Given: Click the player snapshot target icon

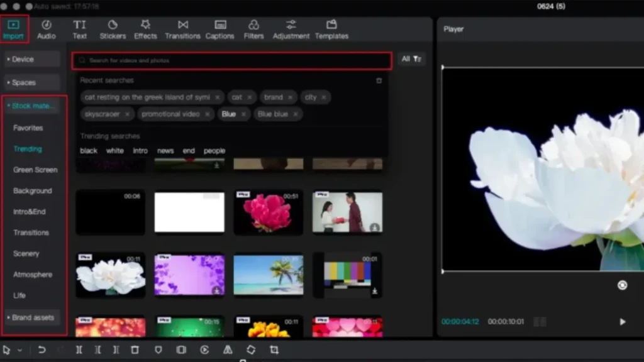Looking at the screenshot, I should click(x=622, y=285).
